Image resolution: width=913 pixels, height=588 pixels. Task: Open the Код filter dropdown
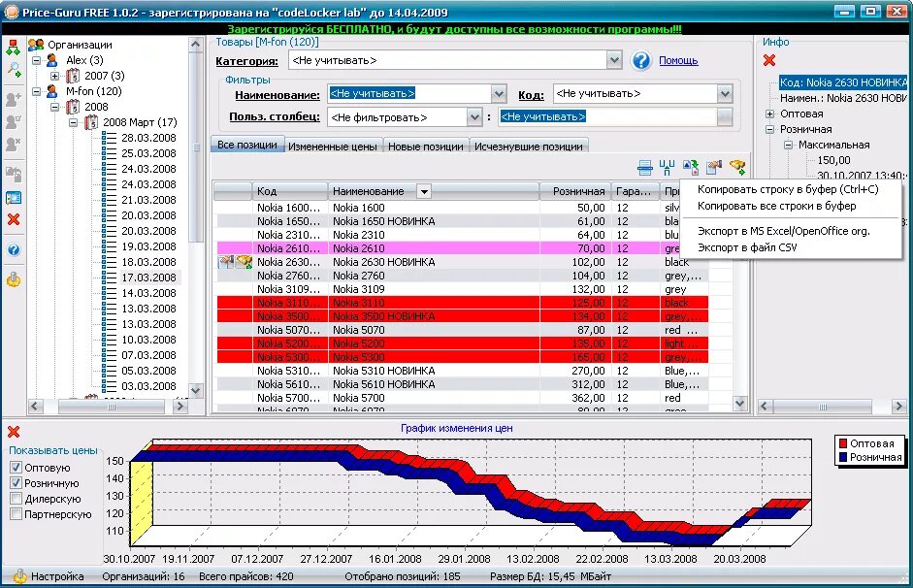(725, 93)
